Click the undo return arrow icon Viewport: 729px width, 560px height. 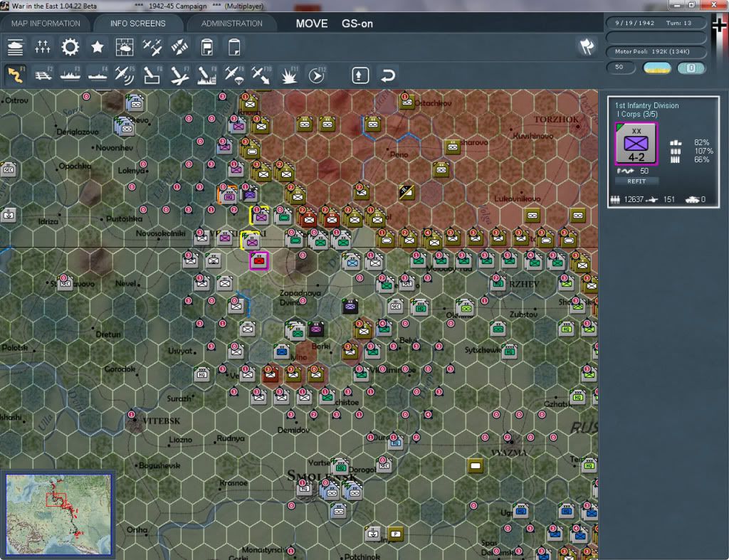point(388,75)
